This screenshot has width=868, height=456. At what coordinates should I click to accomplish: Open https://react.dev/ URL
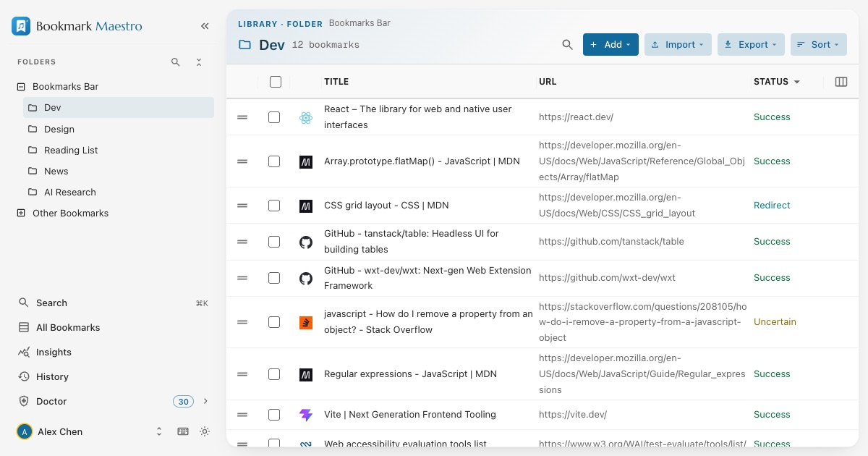576,117
